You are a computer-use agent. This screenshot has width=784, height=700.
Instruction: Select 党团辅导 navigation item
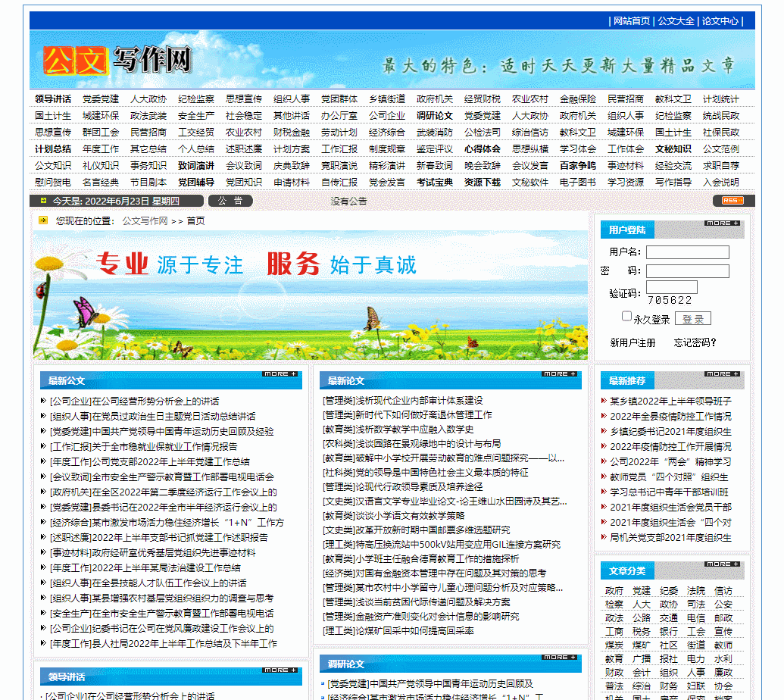tap(196, 183)
